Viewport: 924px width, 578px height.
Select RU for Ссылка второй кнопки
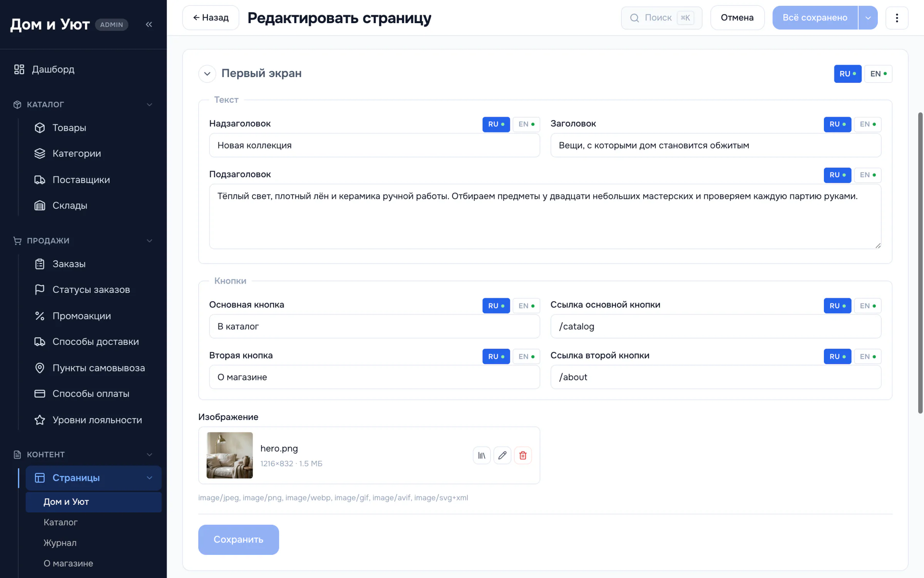[x=837, y=356]
